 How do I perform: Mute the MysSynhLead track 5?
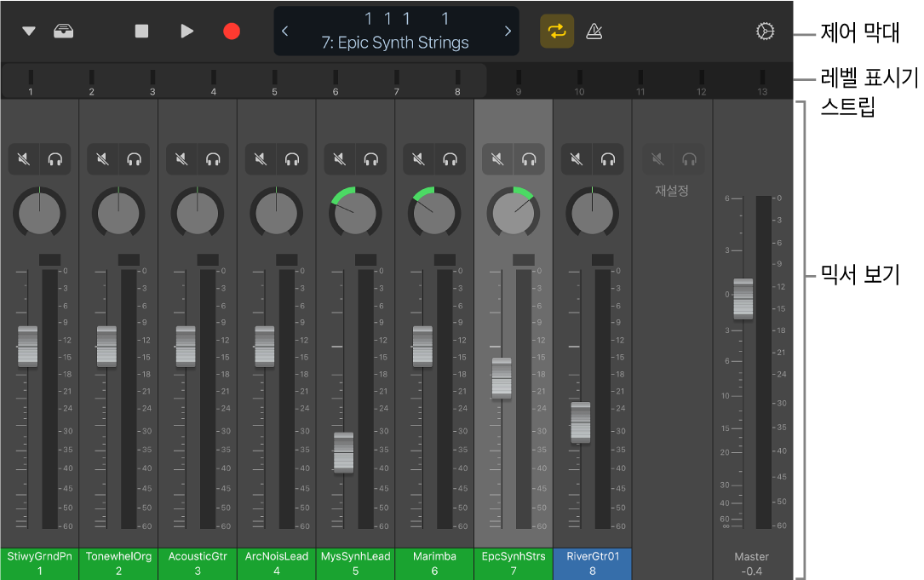coord(340,159)
